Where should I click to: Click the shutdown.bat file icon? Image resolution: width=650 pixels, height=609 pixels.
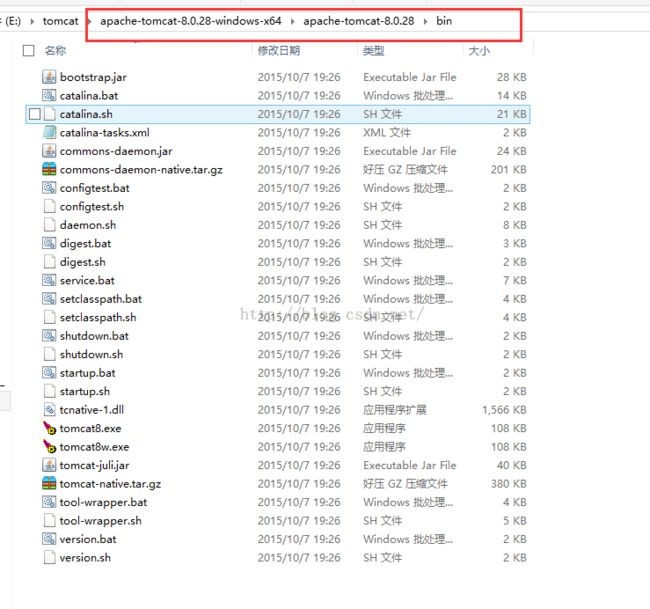(x=49, y=336)
